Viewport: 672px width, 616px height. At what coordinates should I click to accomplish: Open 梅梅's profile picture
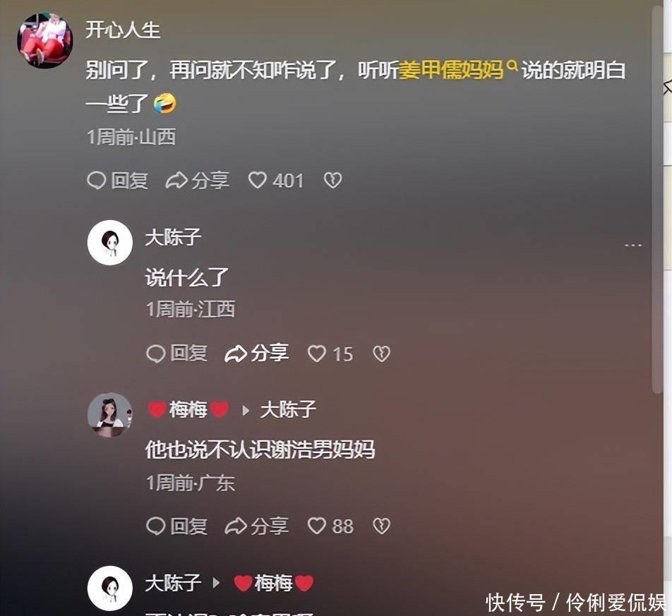click(109, 415)
